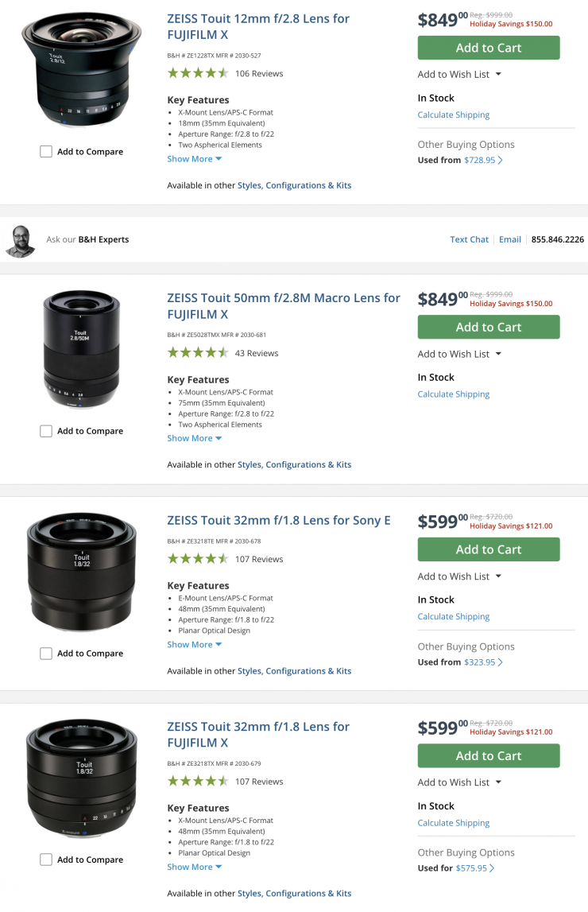Screen dimensions: 588x912
Task: Open Touit 32mm Sony E lens product image
Action: point(81,572)
